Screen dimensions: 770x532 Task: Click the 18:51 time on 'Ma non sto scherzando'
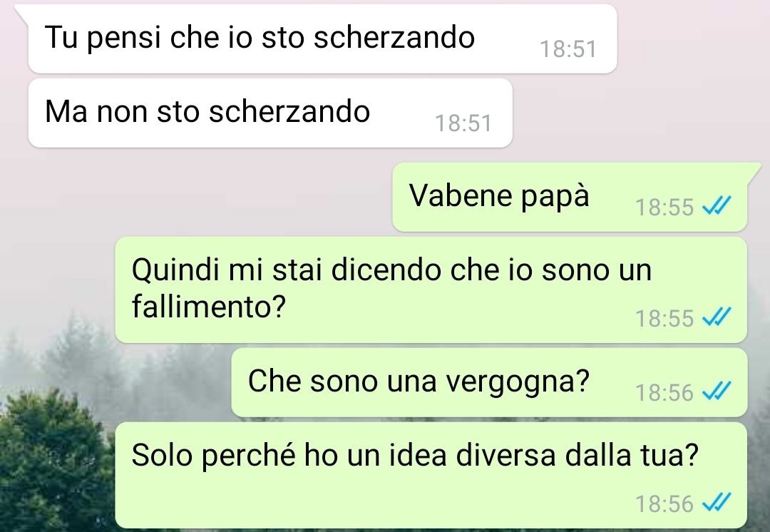(463, 123)
